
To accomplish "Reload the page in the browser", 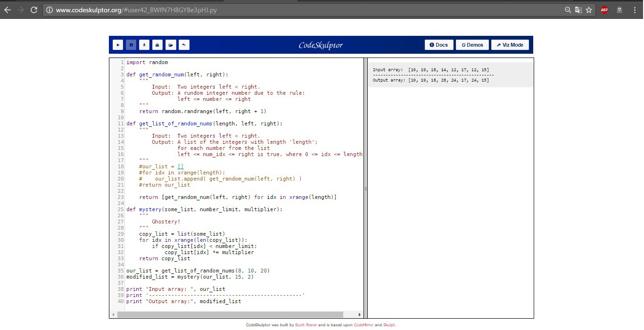I will pyautogui.click(x=34, y=10).
